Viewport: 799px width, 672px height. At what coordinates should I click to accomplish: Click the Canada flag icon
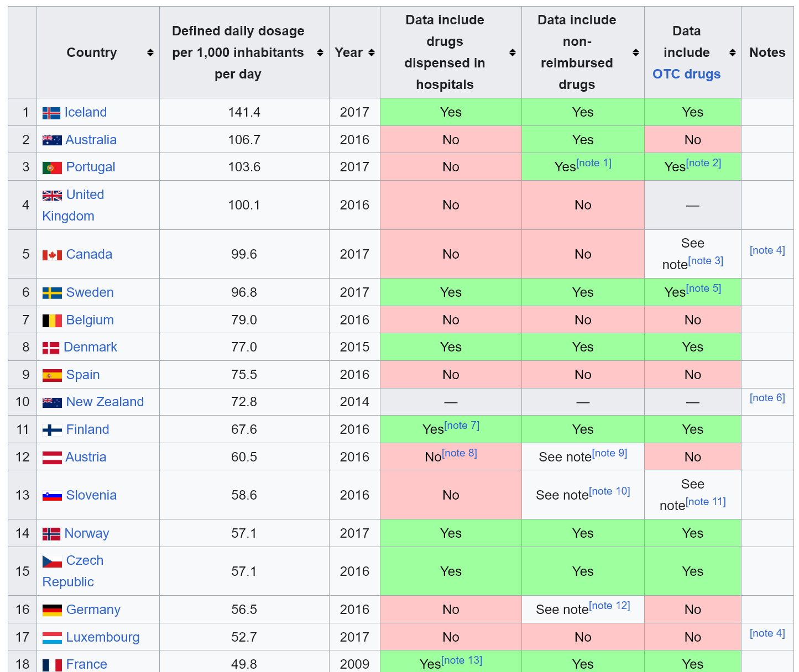(x=52, y=255)
